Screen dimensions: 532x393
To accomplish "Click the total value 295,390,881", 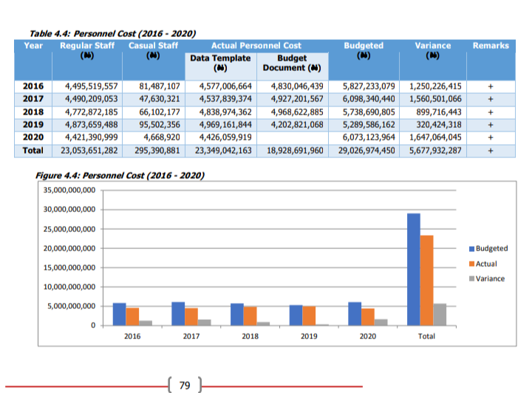I will pyautogui.click(x=157, y=150).
